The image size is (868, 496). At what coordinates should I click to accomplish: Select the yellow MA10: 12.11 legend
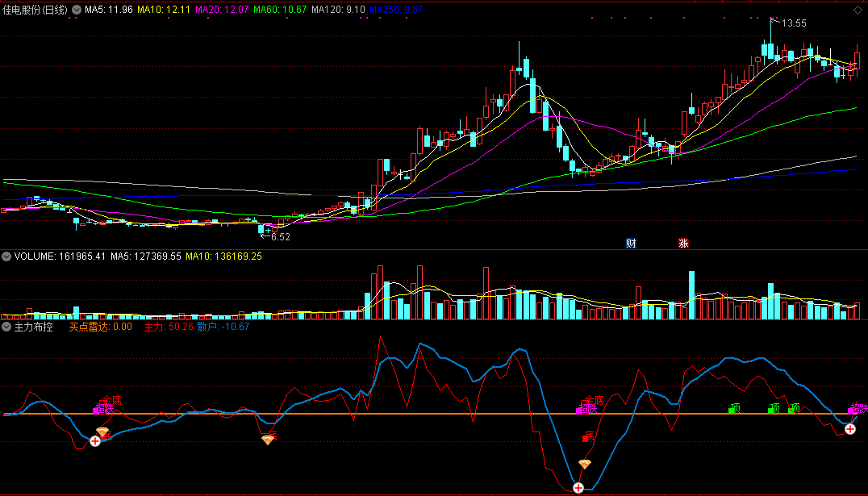pos(164,10)
